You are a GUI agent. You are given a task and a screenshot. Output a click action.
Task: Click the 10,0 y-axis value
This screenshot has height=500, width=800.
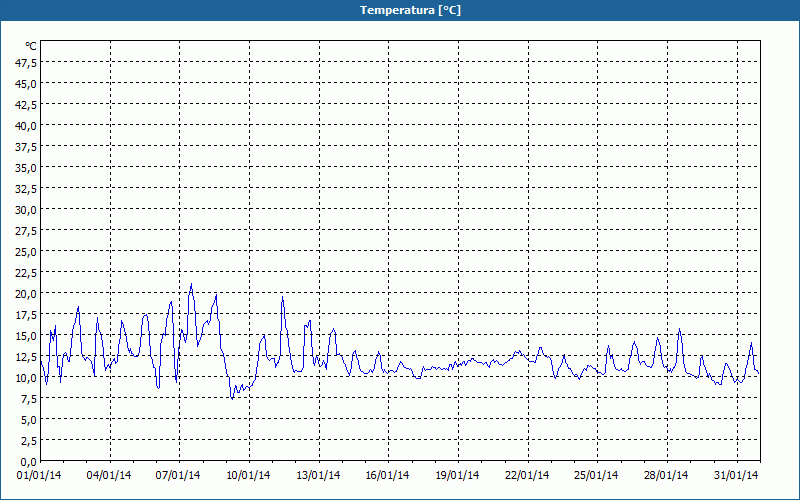pyautogui.click(x=27, y=378)
